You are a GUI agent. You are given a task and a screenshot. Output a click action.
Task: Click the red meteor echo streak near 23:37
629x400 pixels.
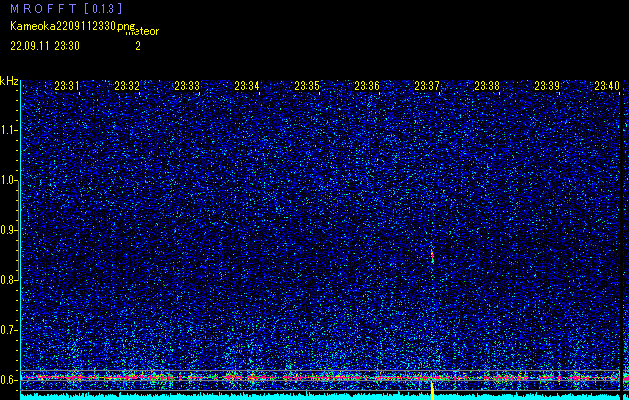[432, 256]
